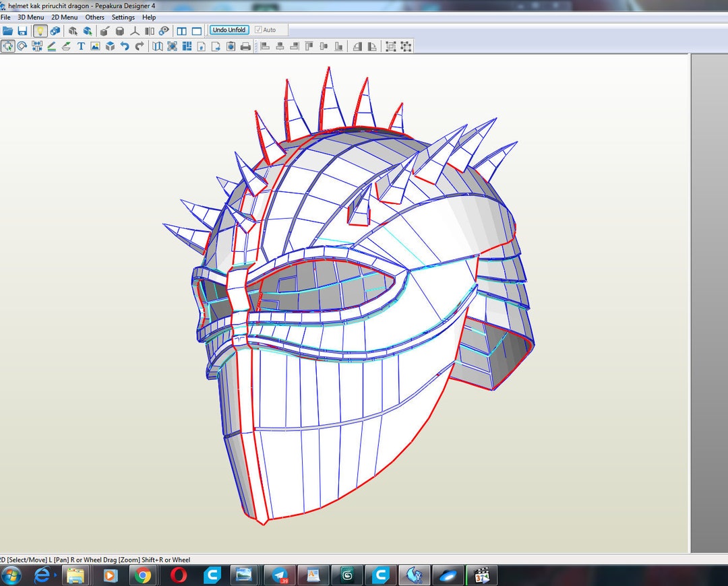This screenshot has height=586, width=728.
Task: Toggle the light bulb shading mode
Action: point(40,30)
